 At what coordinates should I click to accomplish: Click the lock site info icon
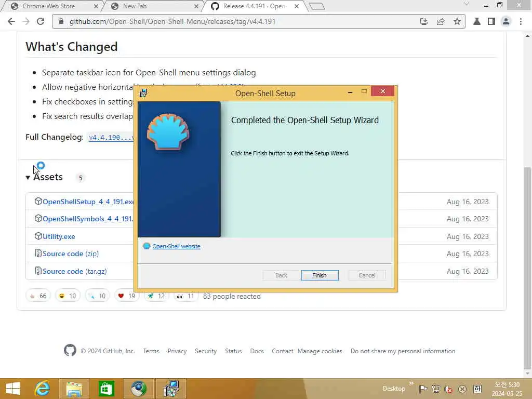coord(61,21)
